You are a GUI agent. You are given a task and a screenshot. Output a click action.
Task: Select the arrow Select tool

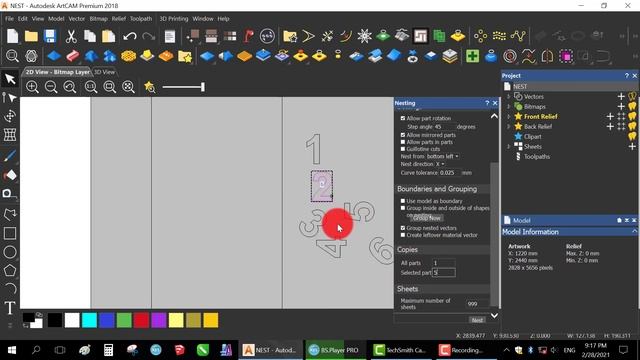(10, 79)
